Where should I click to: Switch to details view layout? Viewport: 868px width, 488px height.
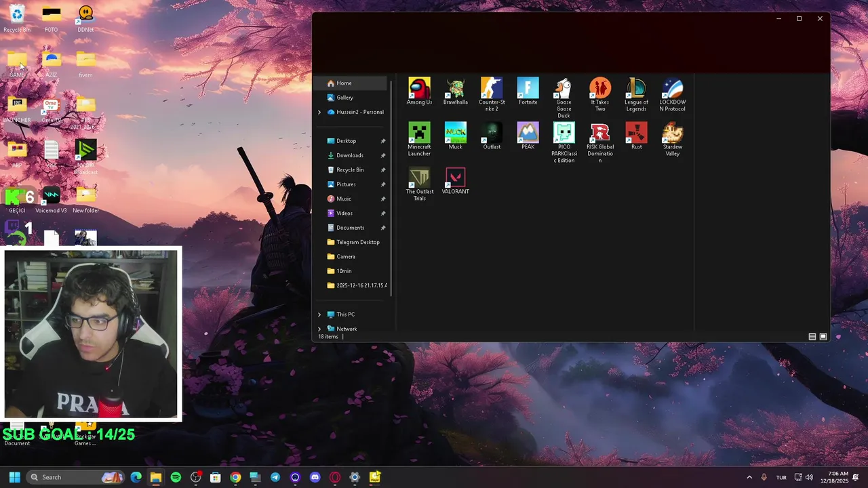coord(812,337)
